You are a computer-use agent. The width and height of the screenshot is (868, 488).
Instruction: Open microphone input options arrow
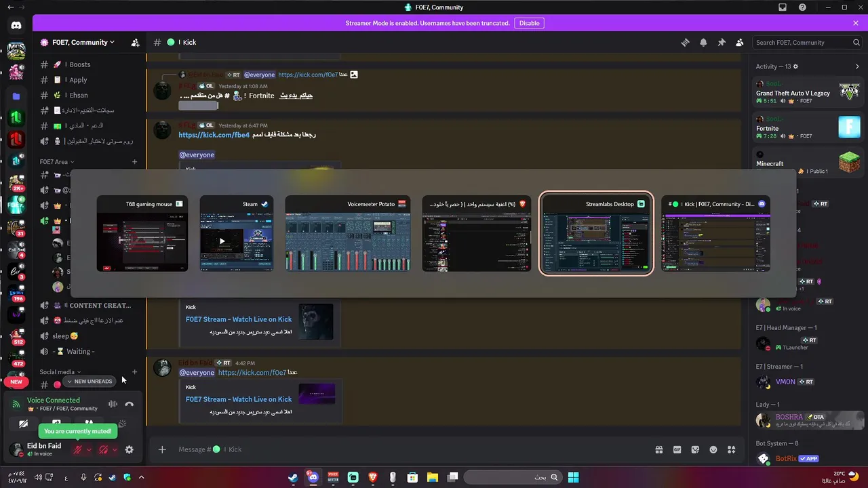click(89, 449)
